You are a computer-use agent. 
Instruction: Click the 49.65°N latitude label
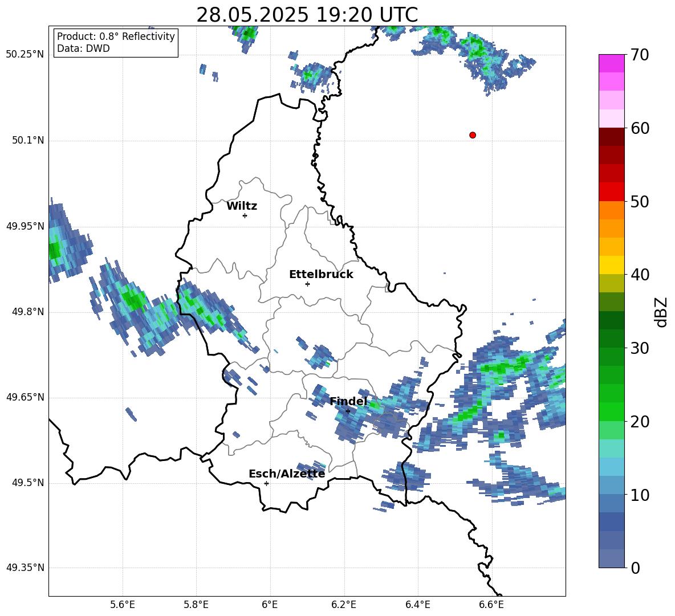pos(25,397)
